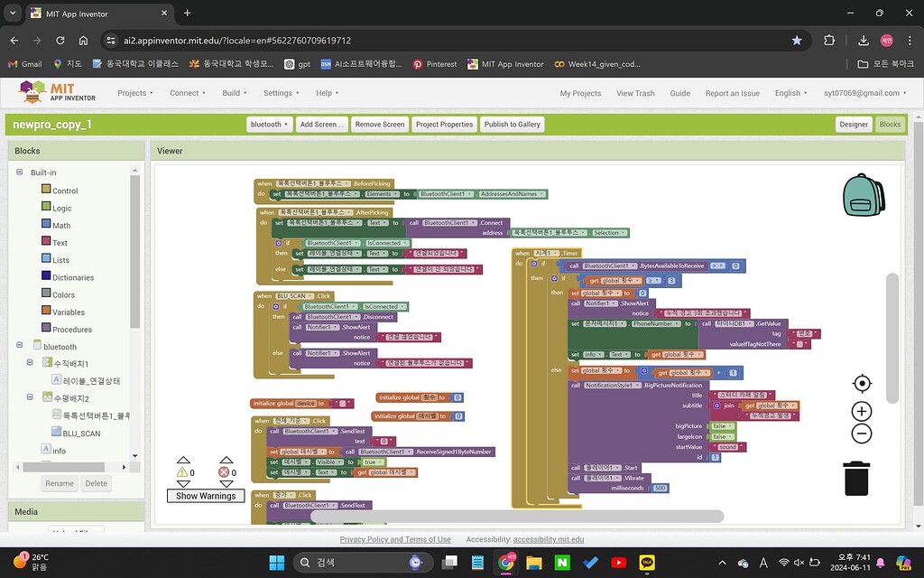Zoom in using the plus icon
The width and height of the screenshot is (924, 578).
(862, 411)
